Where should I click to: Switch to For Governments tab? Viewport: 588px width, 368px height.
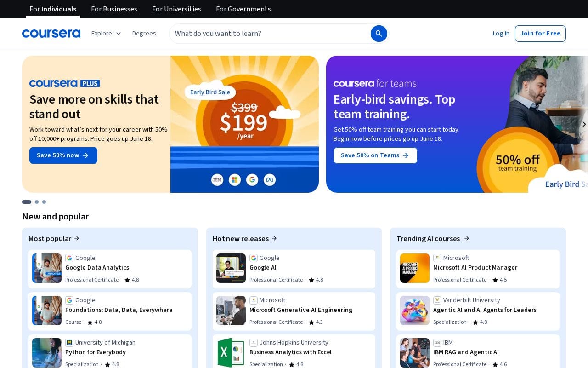point(243,9)
